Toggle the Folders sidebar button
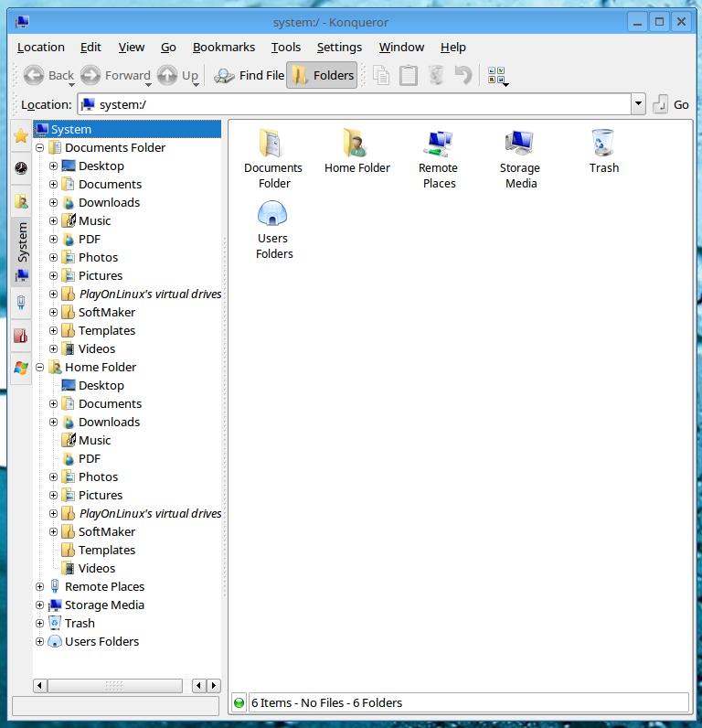Screen dimensions: 702x728 (x=322, y=75)
